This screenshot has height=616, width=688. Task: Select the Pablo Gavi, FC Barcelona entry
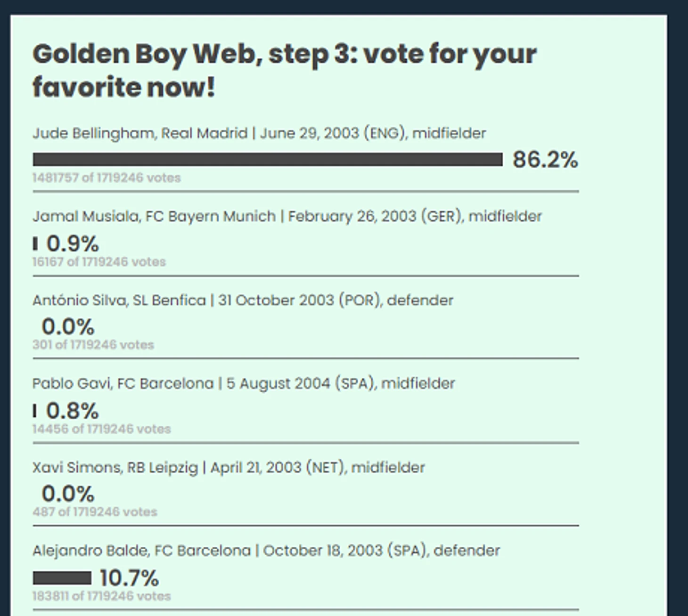point(244,384)
